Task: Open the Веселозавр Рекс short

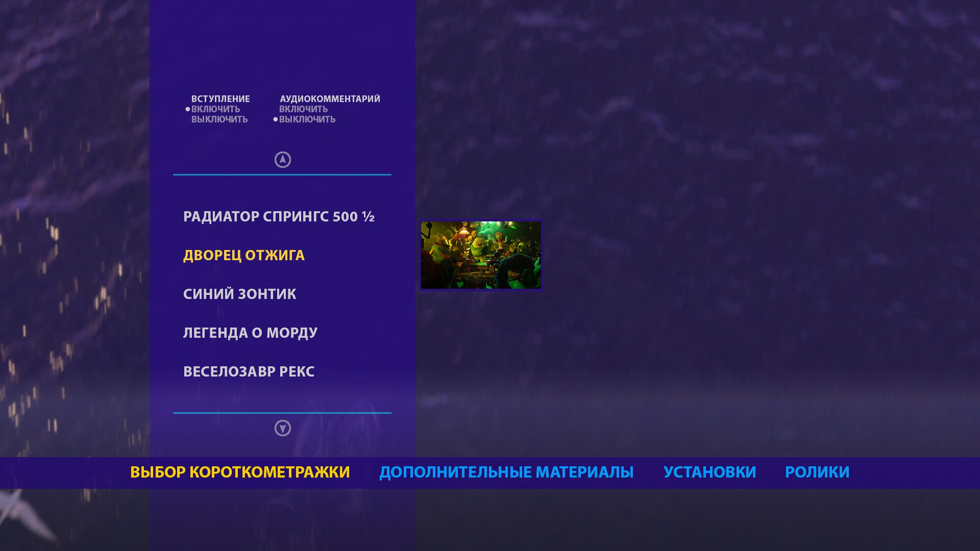Action: click(x=249, y=372)
